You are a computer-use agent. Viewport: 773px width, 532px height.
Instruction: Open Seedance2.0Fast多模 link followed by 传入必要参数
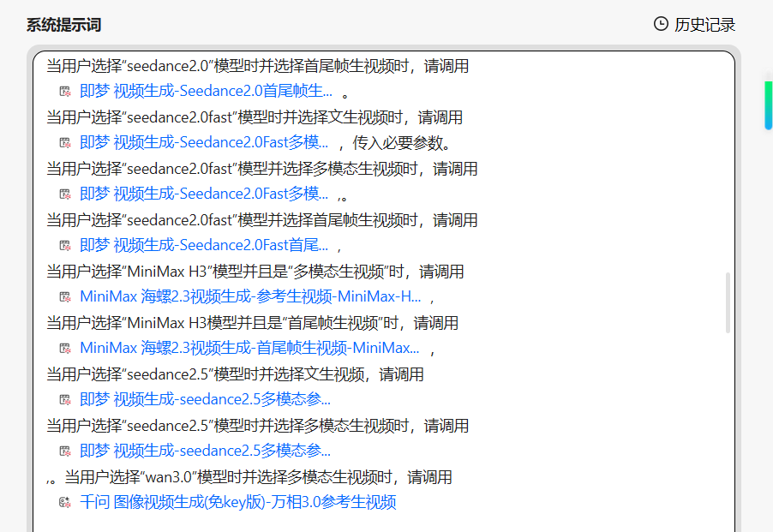(204, 142)
